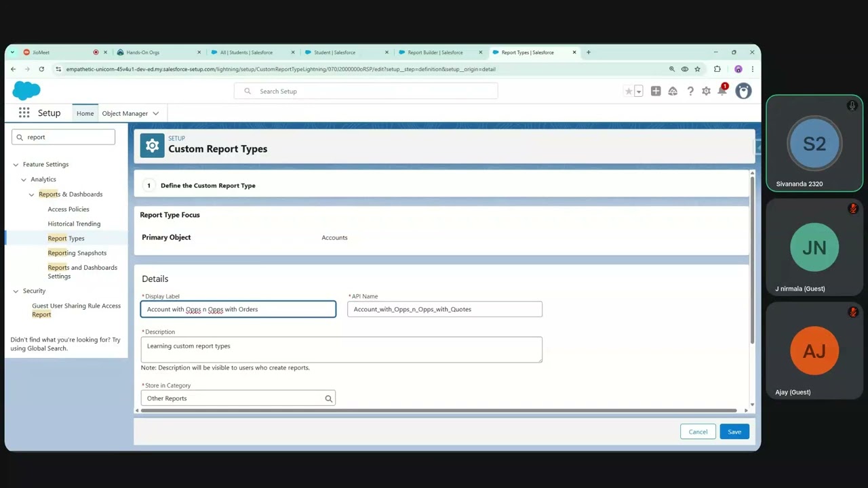Open Reports and Dashboards Settings
Image resolution: width=868 pixels, height=488 pixels.
[83, 272]
